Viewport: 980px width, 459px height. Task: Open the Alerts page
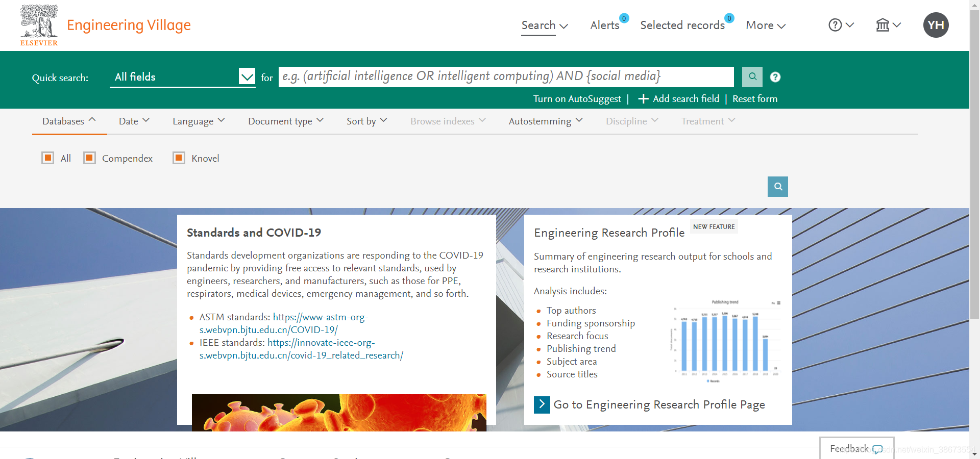point(605,25)
